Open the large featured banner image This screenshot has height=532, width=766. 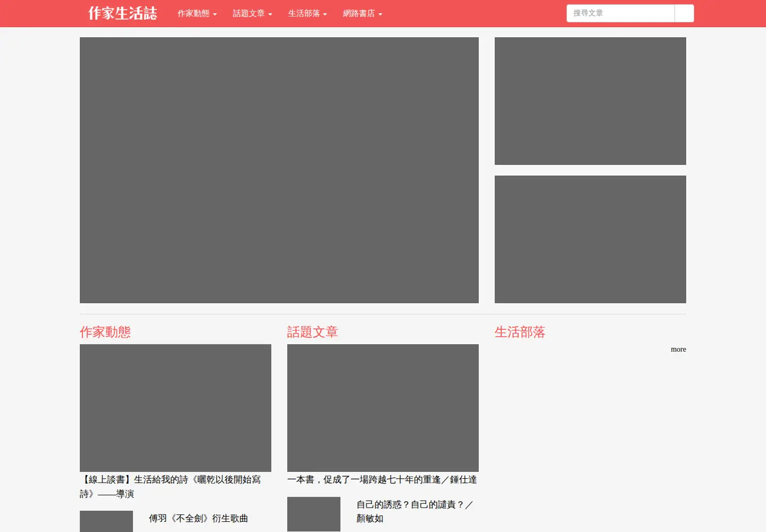click(279, 170)
